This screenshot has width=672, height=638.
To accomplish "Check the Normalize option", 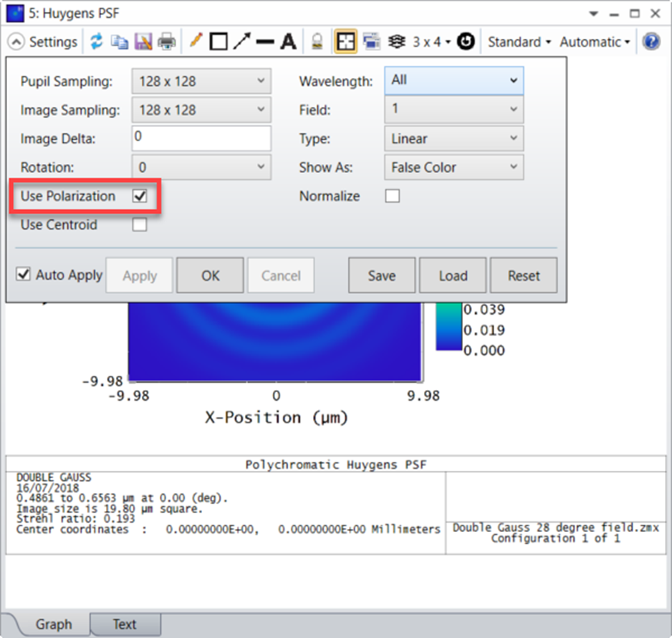I will click(x=392, y=196).
